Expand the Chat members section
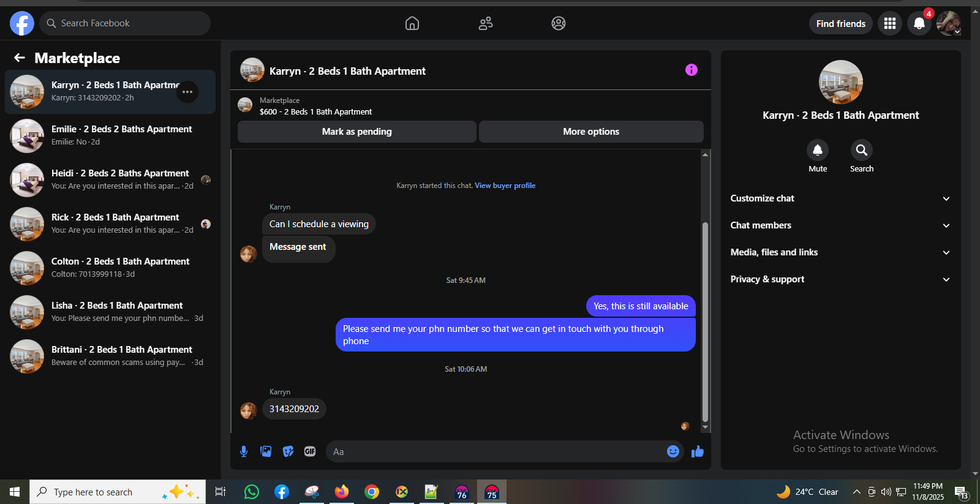Viewport: 980px width, 504px height. [x=840, y=225]
